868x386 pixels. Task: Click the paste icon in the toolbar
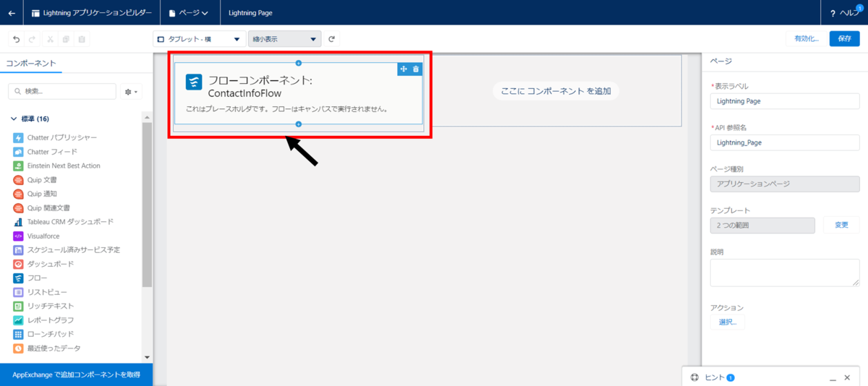(82, 39)
